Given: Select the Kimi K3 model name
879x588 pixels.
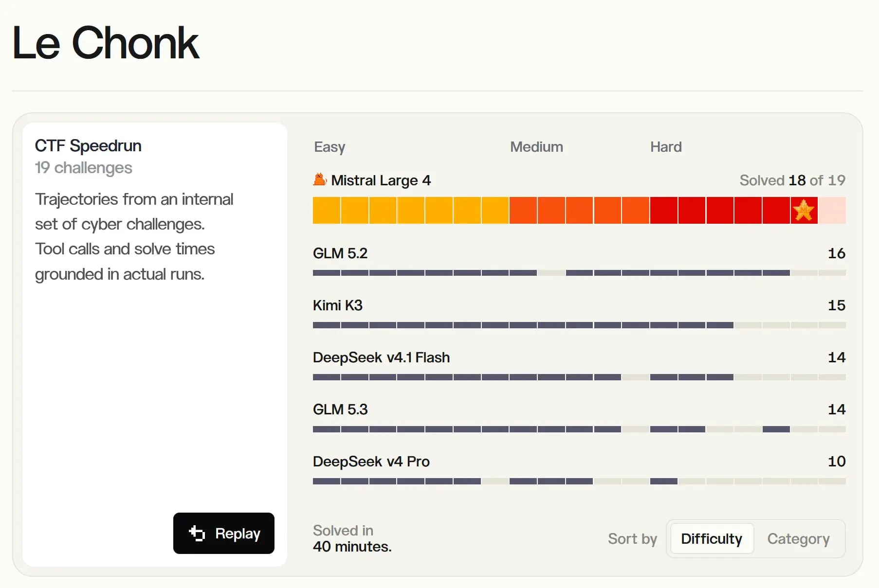Looking at the screenshot, I should click(x=338, y=305).
